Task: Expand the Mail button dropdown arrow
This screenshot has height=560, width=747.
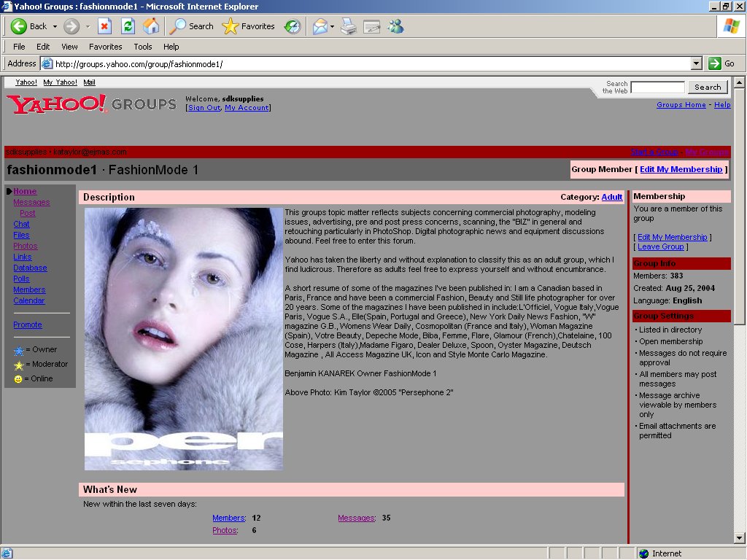Action: coord(332,27)
